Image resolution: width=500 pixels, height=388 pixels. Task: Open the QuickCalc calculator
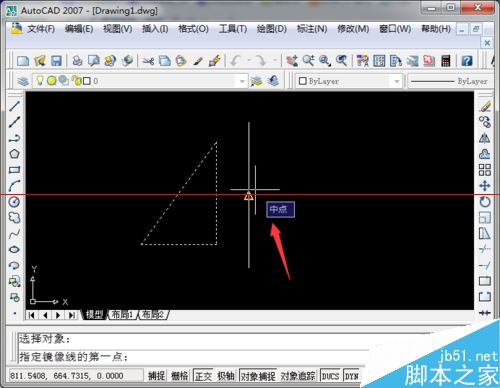point(445,61)
